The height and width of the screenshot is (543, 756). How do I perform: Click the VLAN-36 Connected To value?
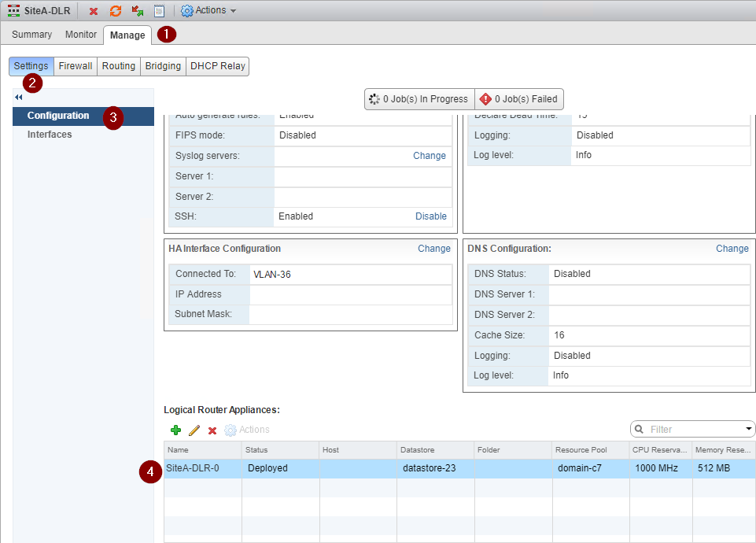272,275
